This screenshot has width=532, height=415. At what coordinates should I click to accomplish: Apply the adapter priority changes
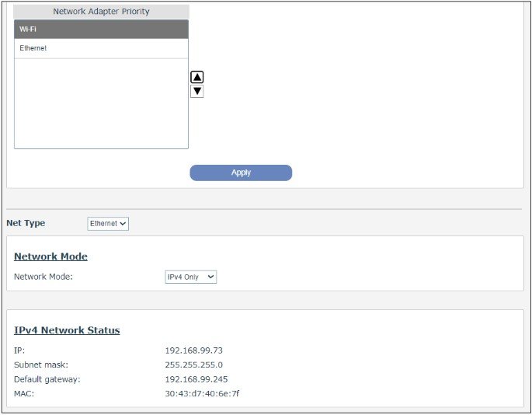241,173
